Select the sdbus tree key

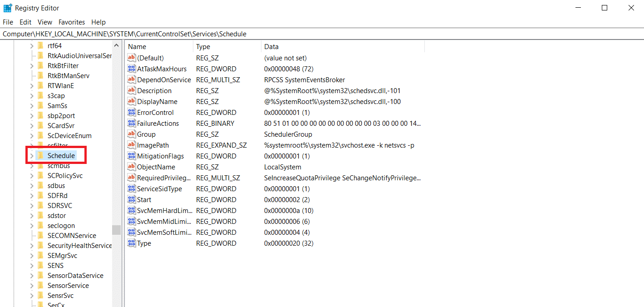pos(56,186)
